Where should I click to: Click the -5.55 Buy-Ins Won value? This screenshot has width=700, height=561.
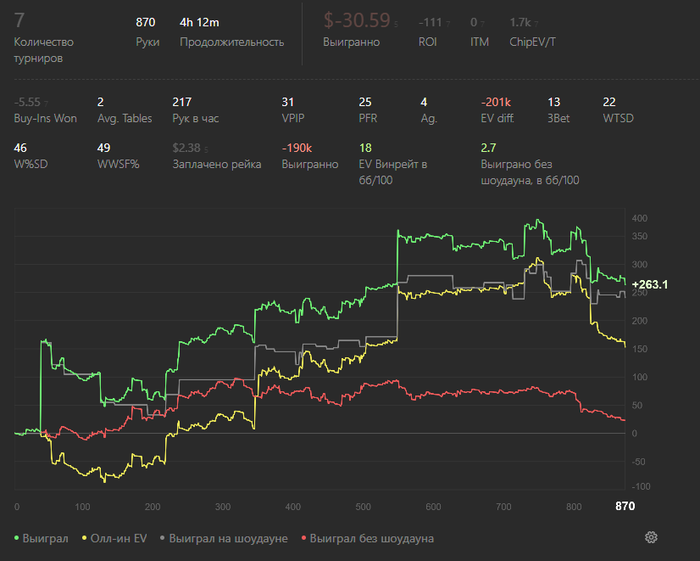27,102
